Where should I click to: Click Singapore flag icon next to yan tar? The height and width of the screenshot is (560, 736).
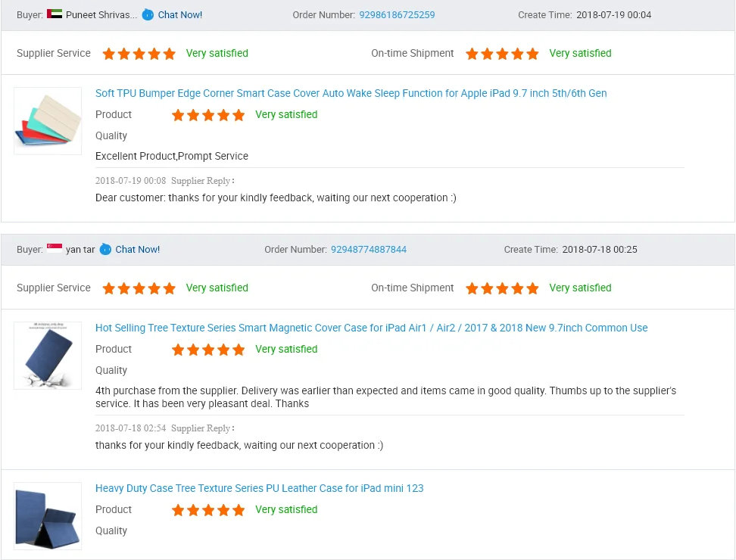(x=55, y=249)
